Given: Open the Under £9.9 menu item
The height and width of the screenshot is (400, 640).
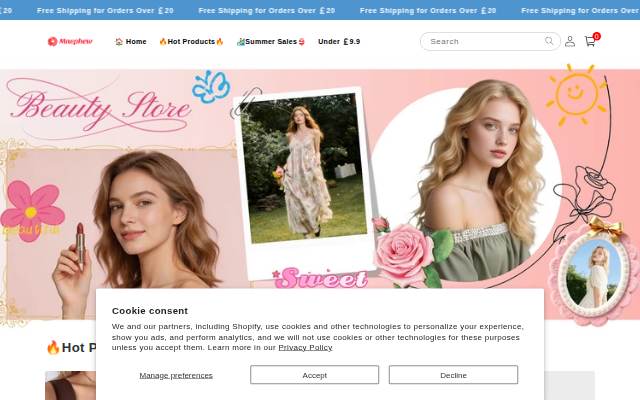Looking at the screenshot, I should [339, 42].
